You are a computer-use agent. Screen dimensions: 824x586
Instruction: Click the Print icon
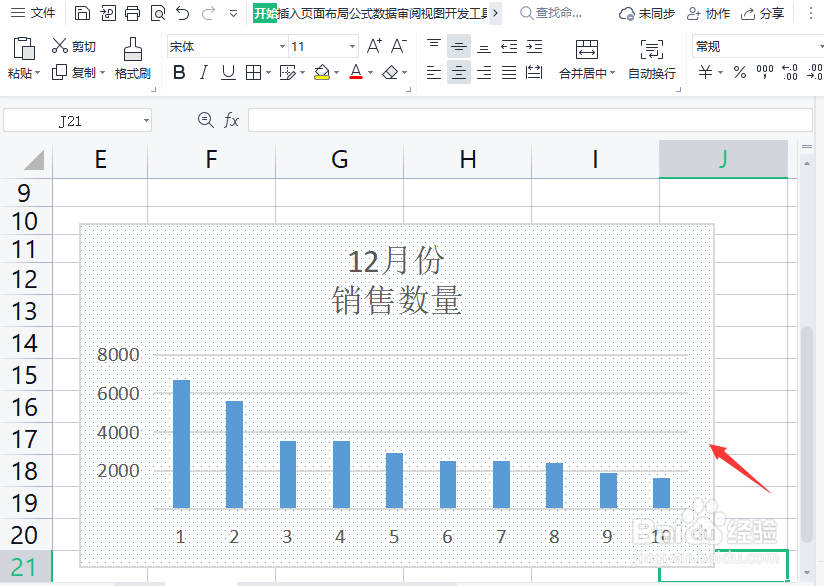point(132,13)
